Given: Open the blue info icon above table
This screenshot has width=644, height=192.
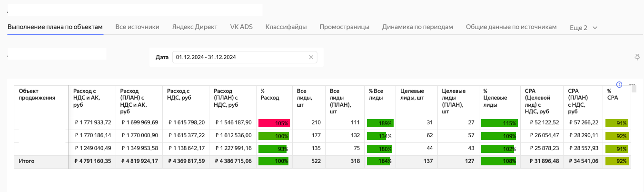Looking at the screenshot, I should 619,84.
